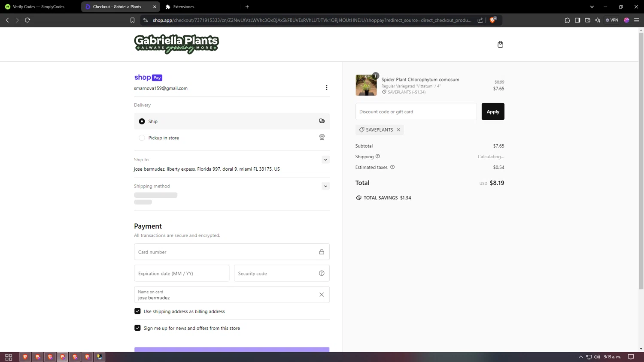
Task: Open the tab search dropdown arrow
Action: click(592, 7)
